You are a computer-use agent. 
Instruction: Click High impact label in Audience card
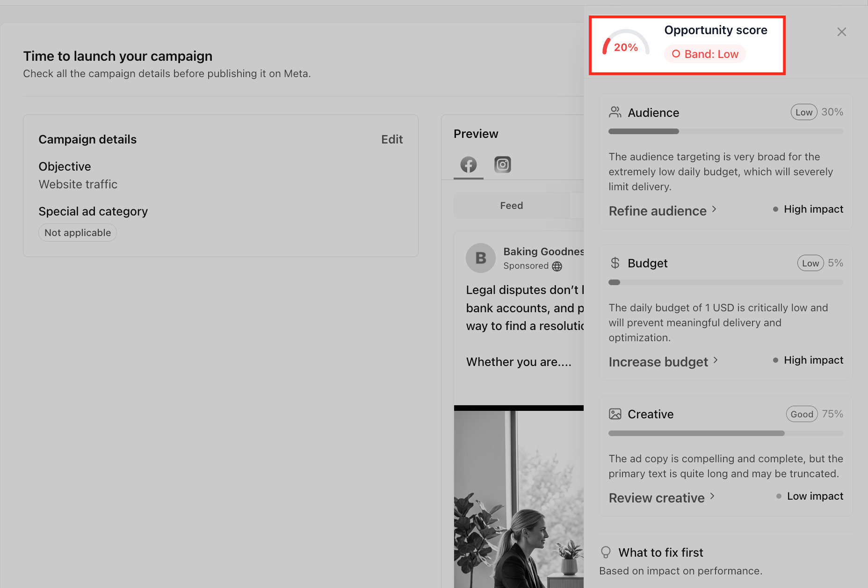coord(813,209)
